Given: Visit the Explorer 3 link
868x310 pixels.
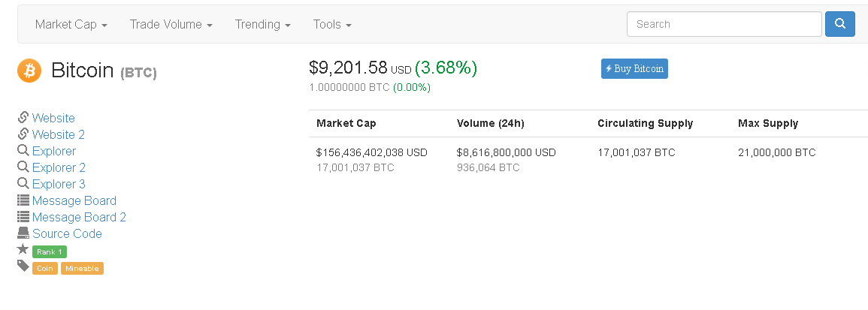Looking at the screenshot, I should pos(59,184).
